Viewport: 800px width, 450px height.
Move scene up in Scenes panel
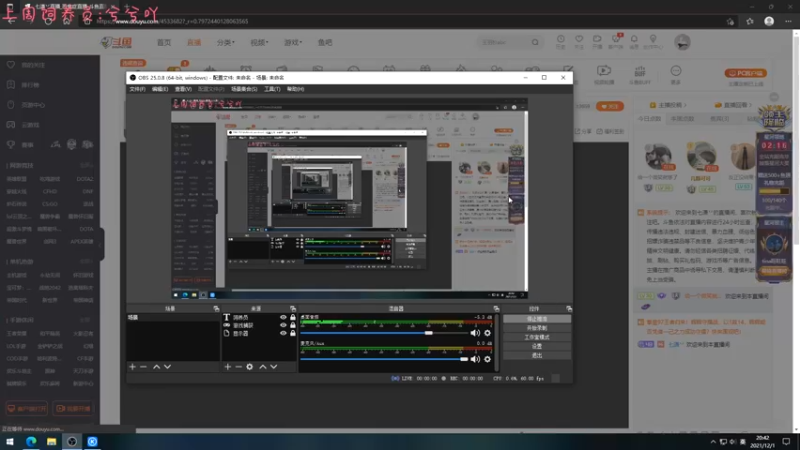(x=157, y=367)
